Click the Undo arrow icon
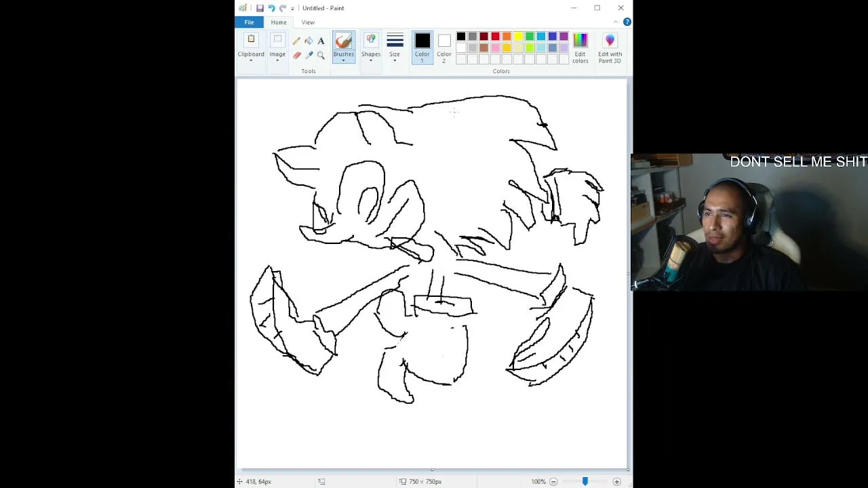Screen dimensions: 868x488 click(271, 8)
